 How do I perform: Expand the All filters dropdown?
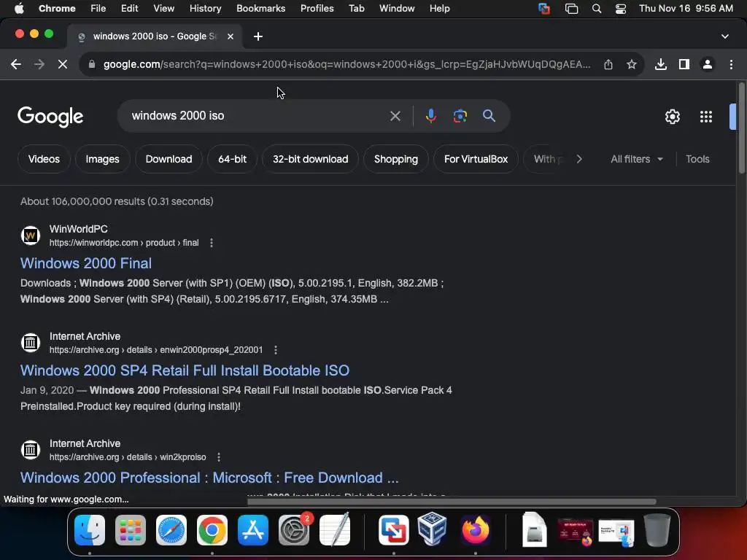point(636,159)
